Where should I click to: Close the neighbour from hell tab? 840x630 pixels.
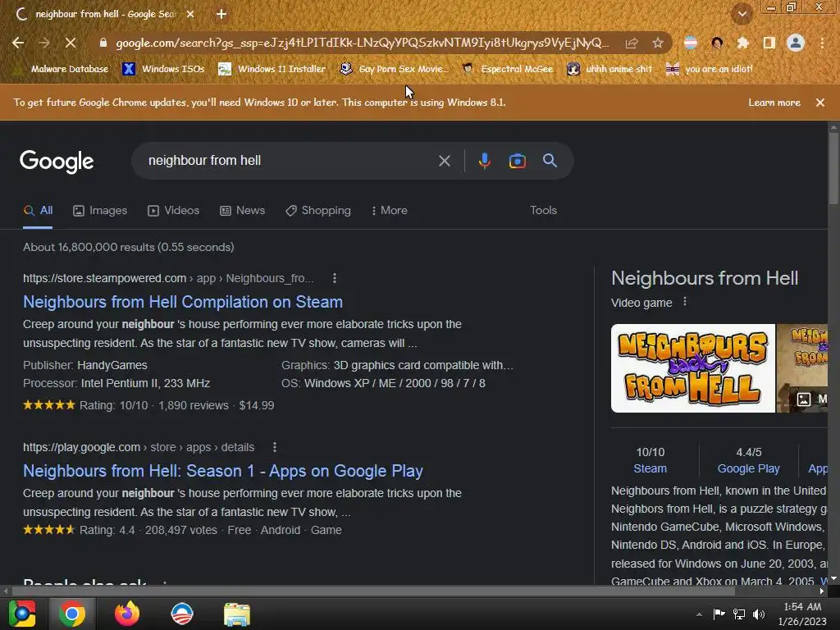click(190, 15)
